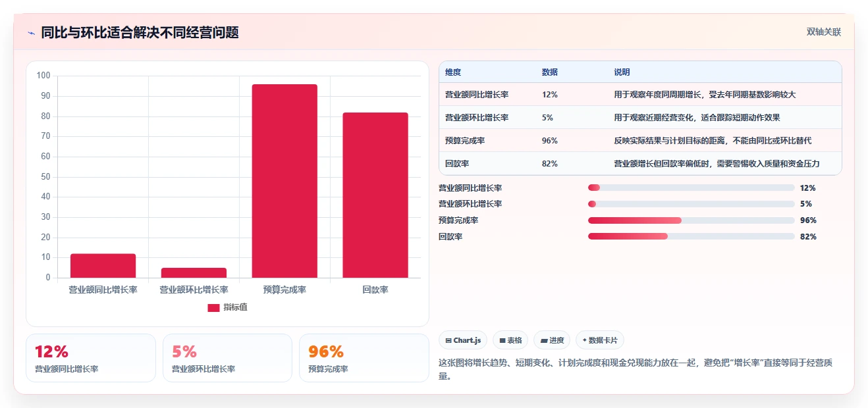868x408 pixels.
Task: Click the 回款率 x-axis label
Action: [x=375, y=290]
